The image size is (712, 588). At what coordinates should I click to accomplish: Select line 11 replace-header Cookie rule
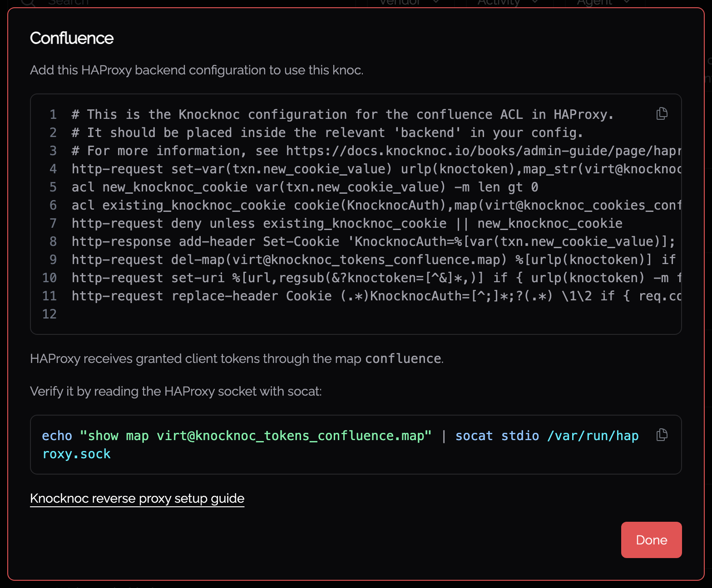(x=376, y=296)
